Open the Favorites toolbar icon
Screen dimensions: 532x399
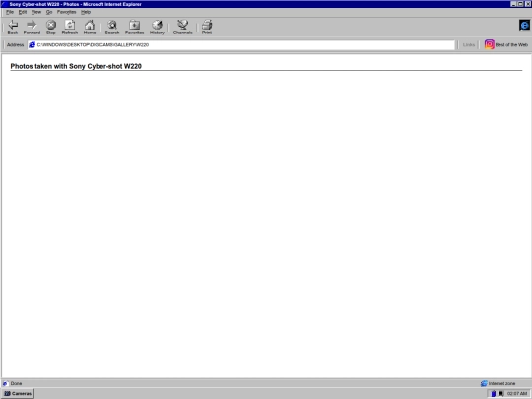[134, 28]
